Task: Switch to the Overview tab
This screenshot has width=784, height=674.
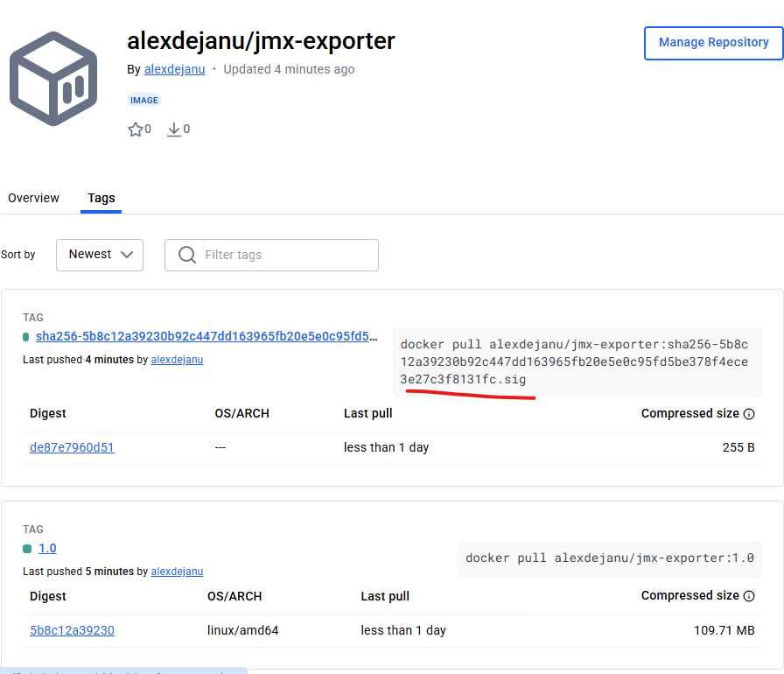Action: [33, 198]
